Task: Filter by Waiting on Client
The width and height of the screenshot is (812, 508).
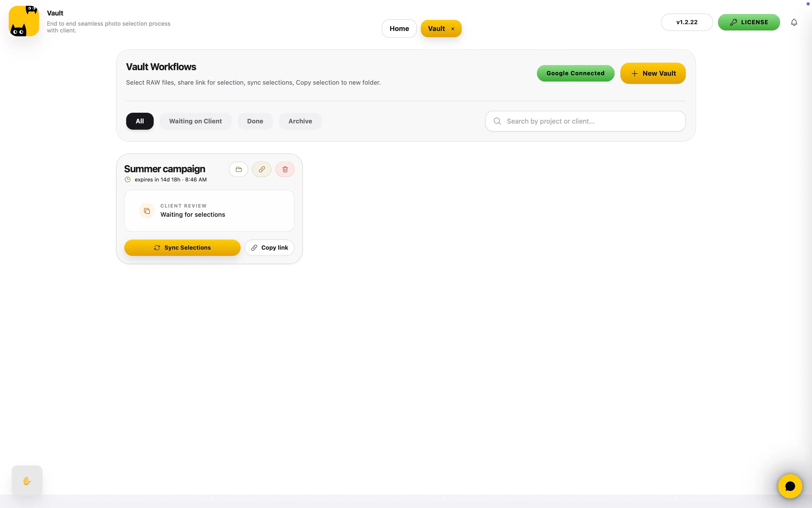Action: (196, 121)
